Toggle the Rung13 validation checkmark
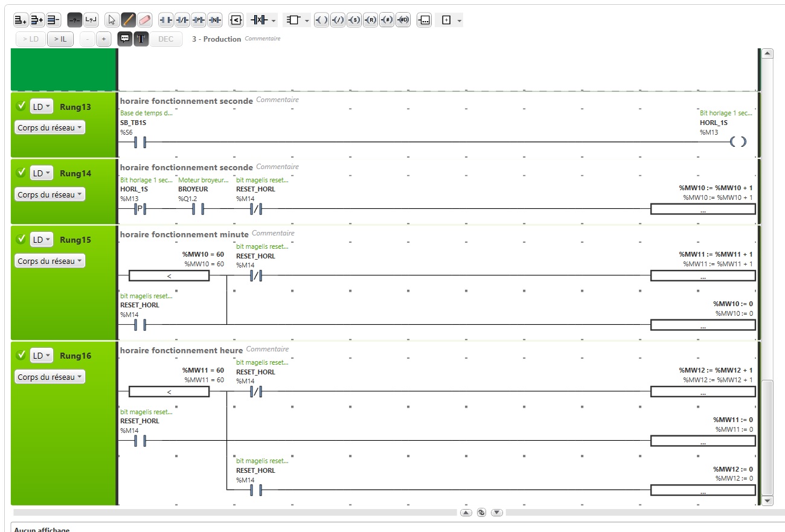 click(21, 106)
